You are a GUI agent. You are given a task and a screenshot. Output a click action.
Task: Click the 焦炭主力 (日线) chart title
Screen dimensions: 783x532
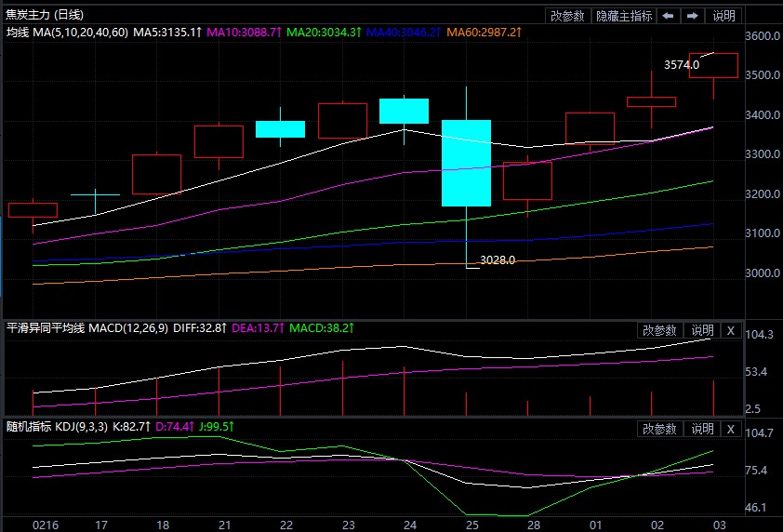coord(45,15)
